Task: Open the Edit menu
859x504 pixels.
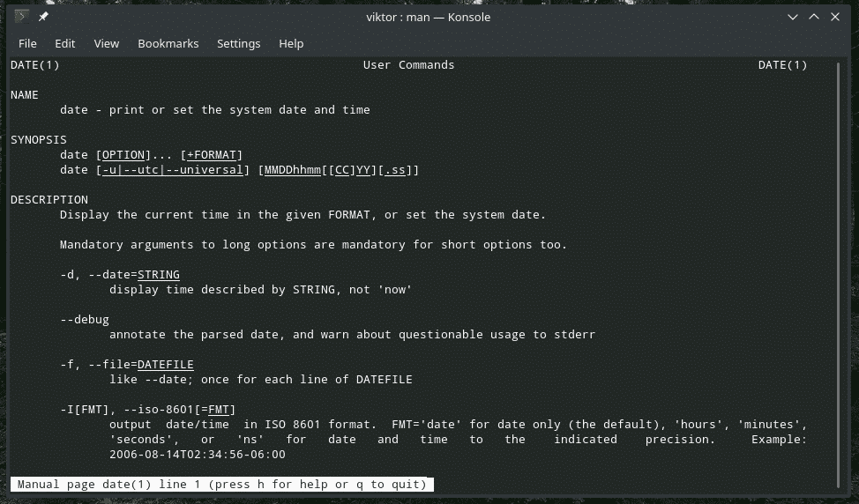Action: [x=64, y=43]
